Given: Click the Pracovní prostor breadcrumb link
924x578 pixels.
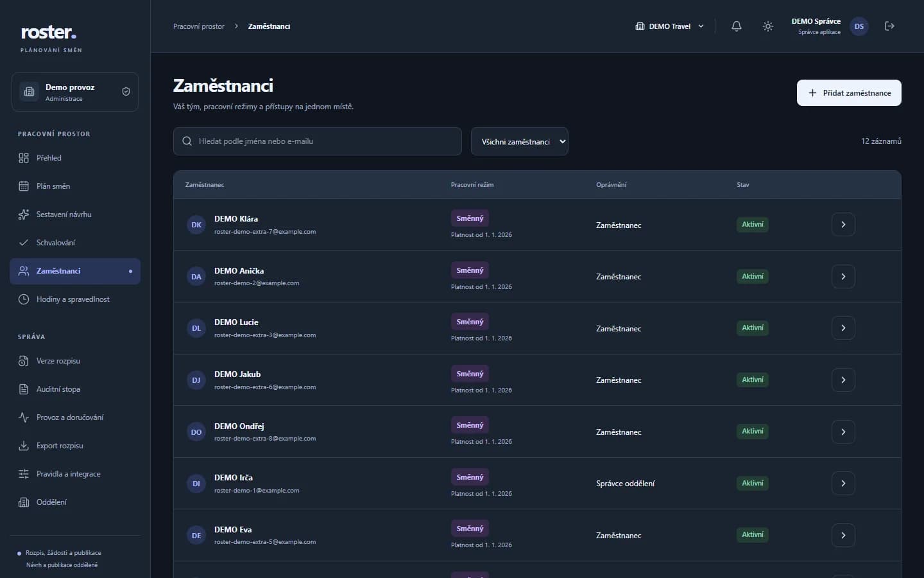Looking at the screenshot, I should [199, 26].
